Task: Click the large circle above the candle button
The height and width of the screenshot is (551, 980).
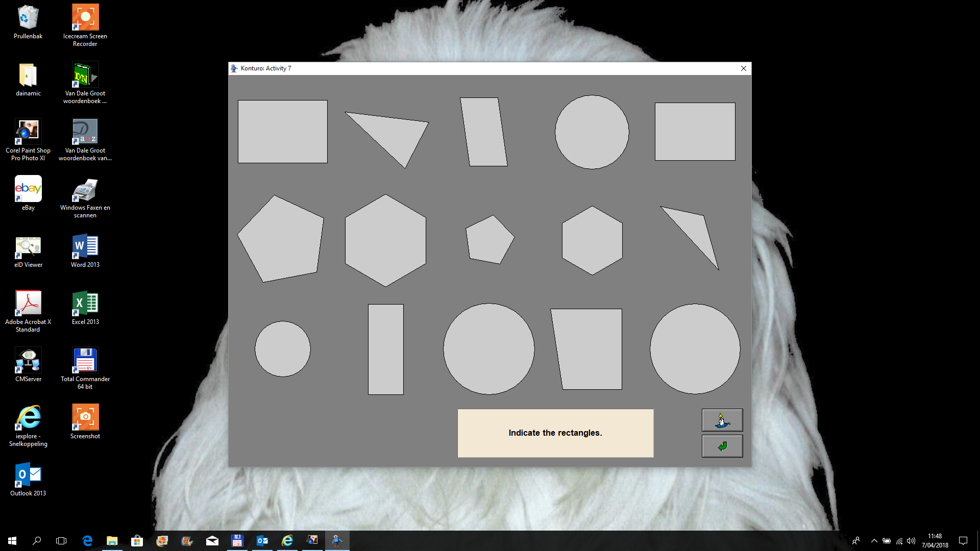Action: tap(695, 349)
